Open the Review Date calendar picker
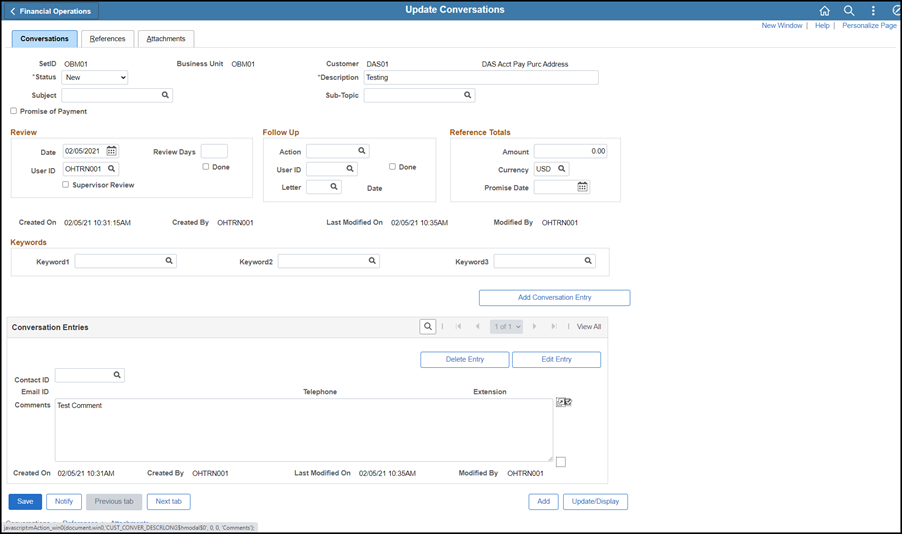Screen dimensions: 902x534 tap(112, 151)
